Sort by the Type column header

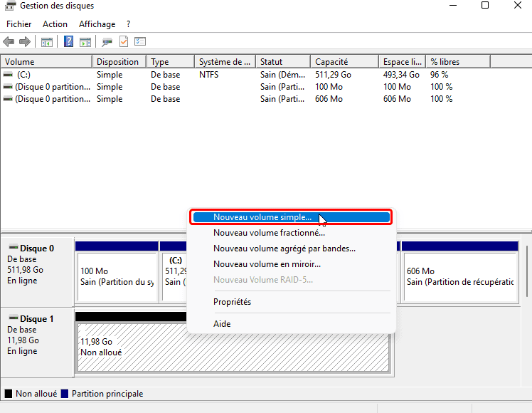click(x=170, y=62)
